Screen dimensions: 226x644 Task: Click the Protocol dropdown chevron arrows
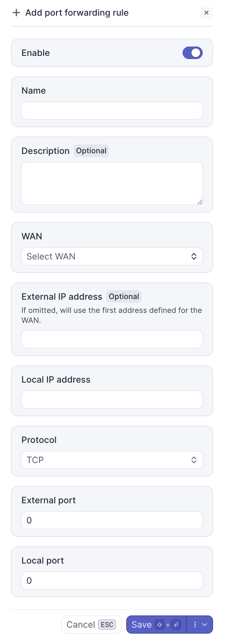click(x=194, y=460)
